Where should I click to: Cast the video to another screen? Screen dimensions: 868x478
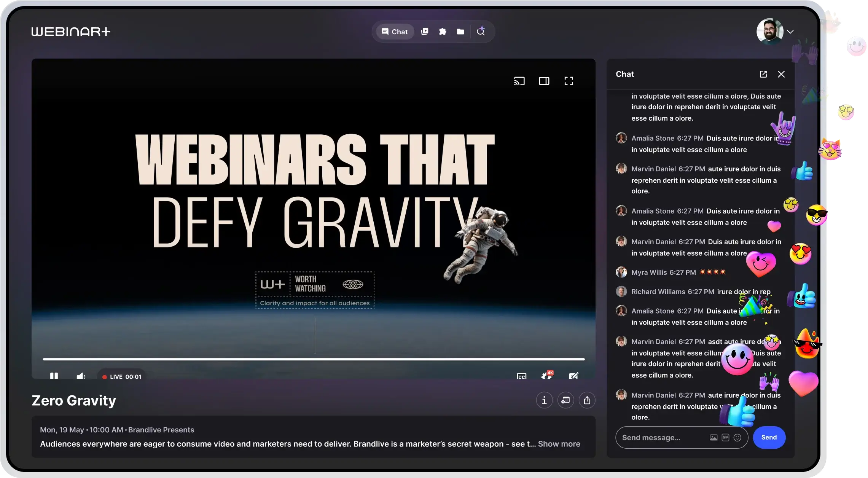519,81
